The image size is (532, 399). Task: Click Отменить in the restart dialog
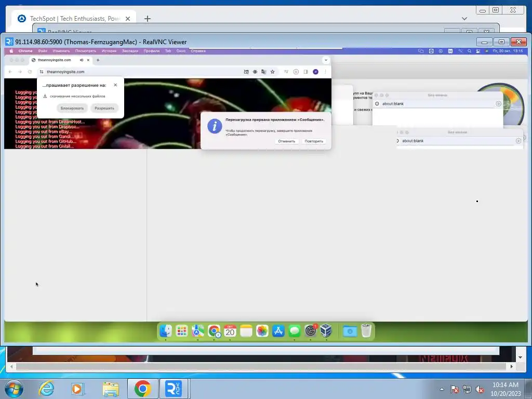pyautogui.click(x=287, y=141)
